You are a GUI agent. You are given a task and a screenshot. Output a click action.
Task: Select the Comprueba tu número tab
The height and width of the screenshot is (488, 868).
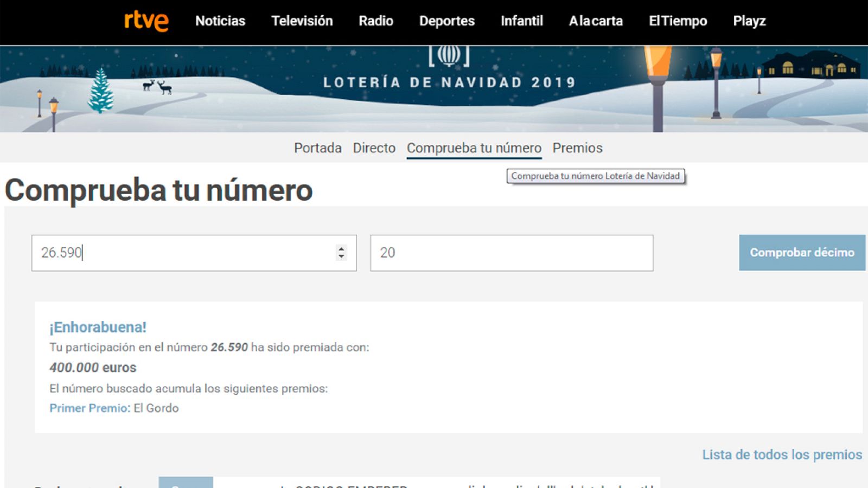474,147
